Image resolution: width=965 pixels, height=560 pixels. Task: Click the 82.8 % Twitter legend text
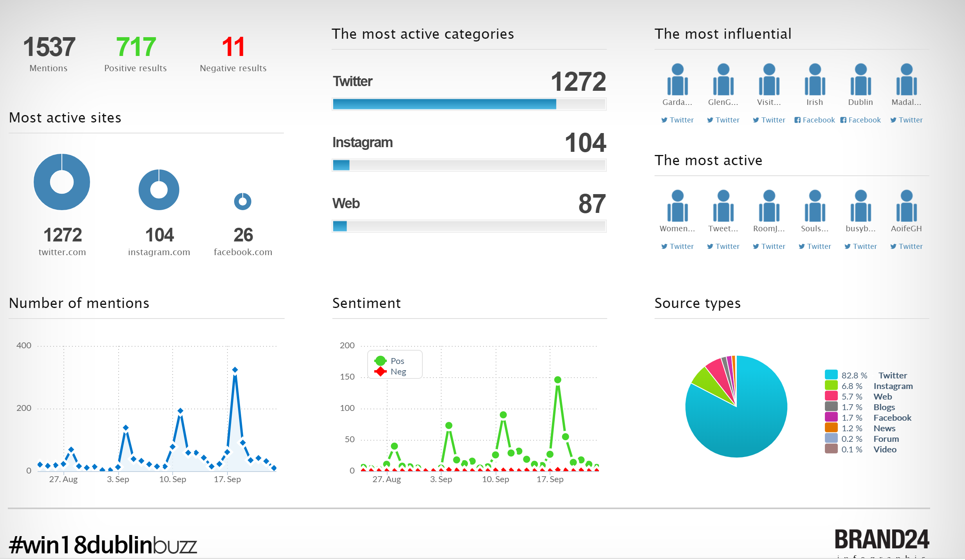pos(874,375)
